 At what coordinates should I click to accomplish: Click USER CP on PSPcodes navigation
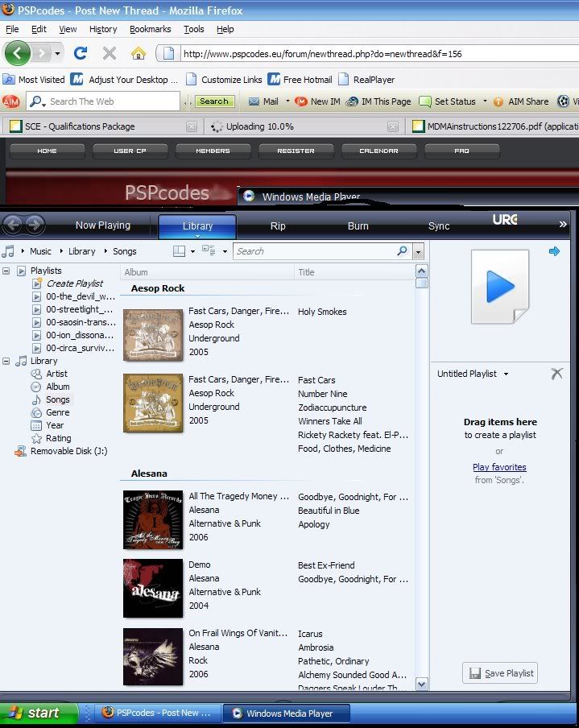[x=130, y=151]
